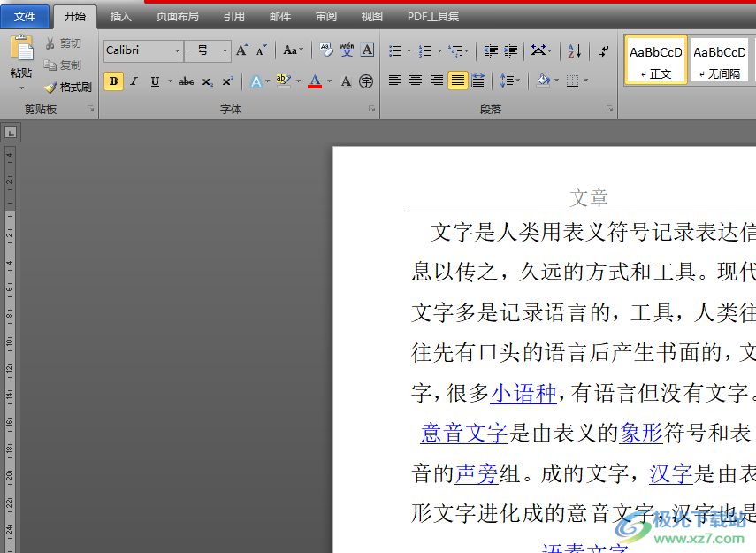Click the Character Shading A icon

pos(346,81)
